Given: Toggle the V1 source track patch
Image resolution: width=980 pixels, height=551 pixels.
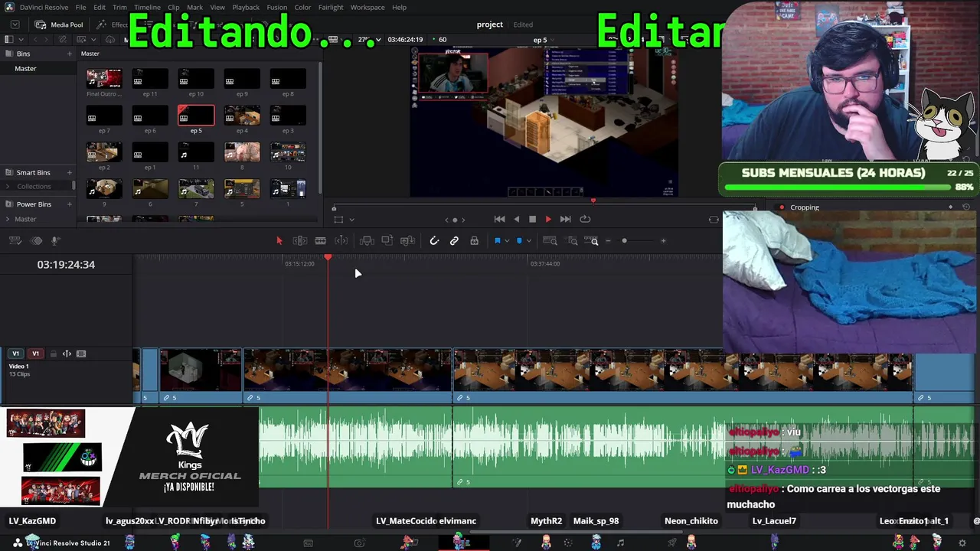Looking at the screenshot, I should tap(15, 354).
